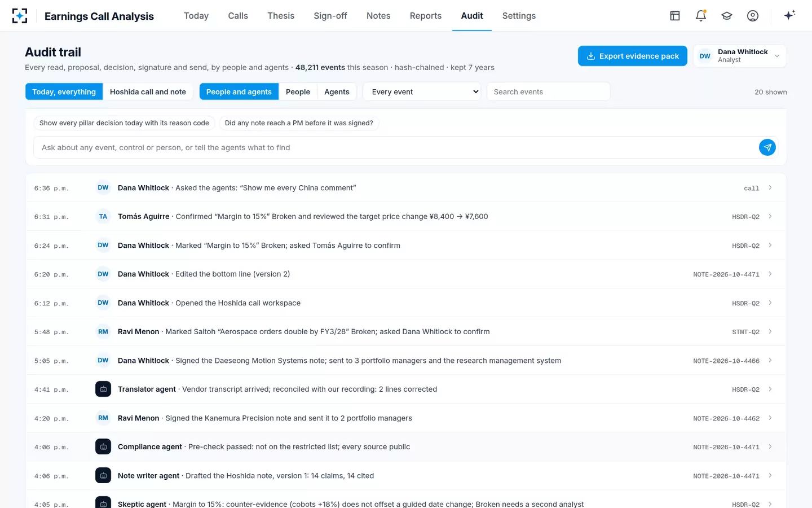Send the agent query with paper-plane button

click(767, 147)
